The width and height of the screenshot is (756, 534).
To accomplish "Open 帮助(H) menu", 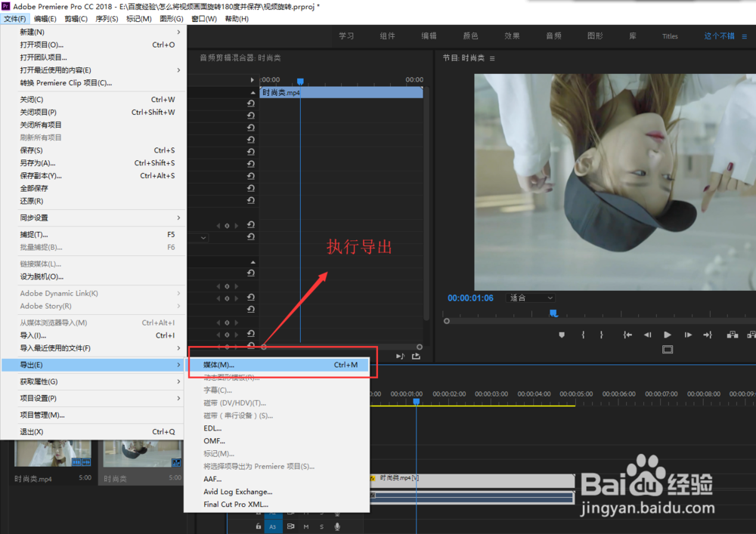I will pyautogui.click(x=237, y=19).
